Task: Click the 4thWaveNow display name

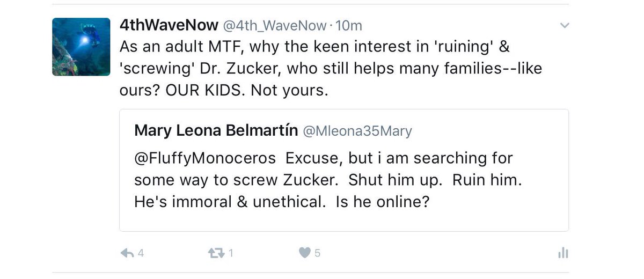Action: click(169, 25)
